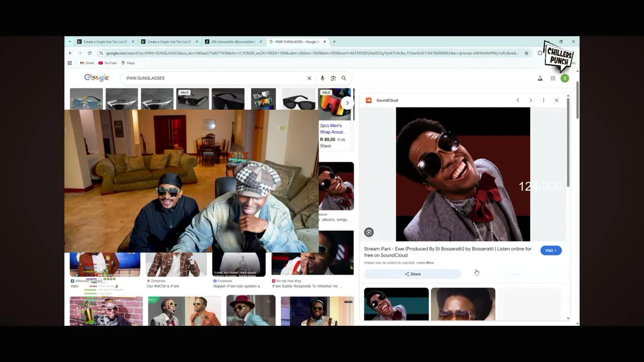This screenshot has width=644, height=362.
Task: Open a new browser tab with plus button
Action: tap(334, 42)
